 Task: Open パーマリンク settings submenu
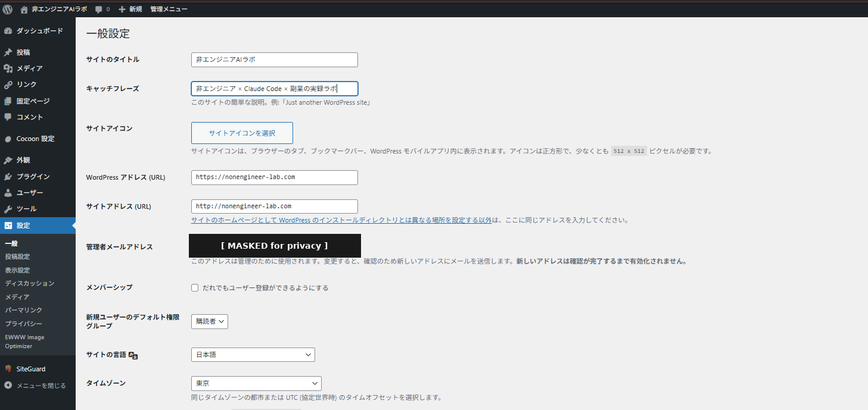click(x=24, y=310)
